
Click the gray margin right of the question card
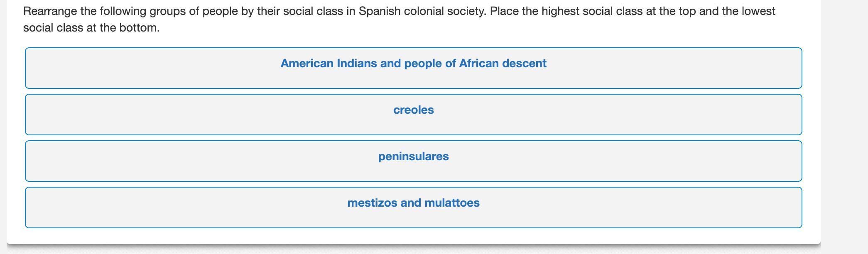844,125
